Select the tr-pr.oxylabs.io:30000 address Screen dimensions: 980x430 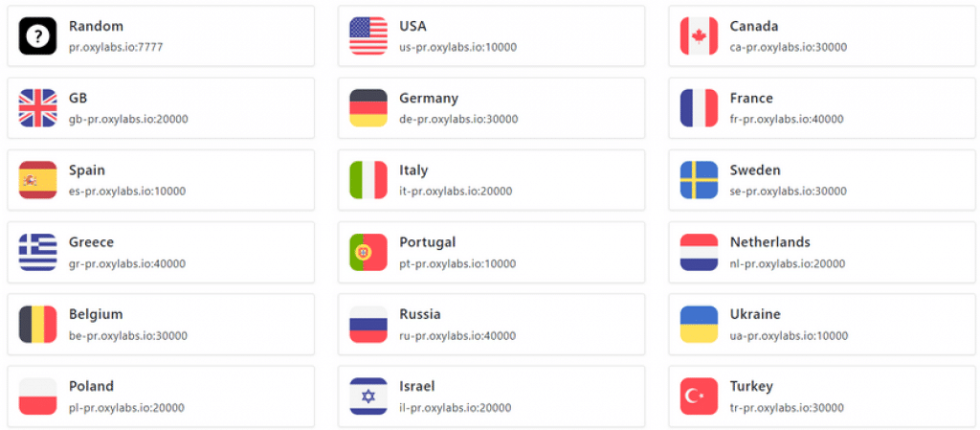pos(787,408)
